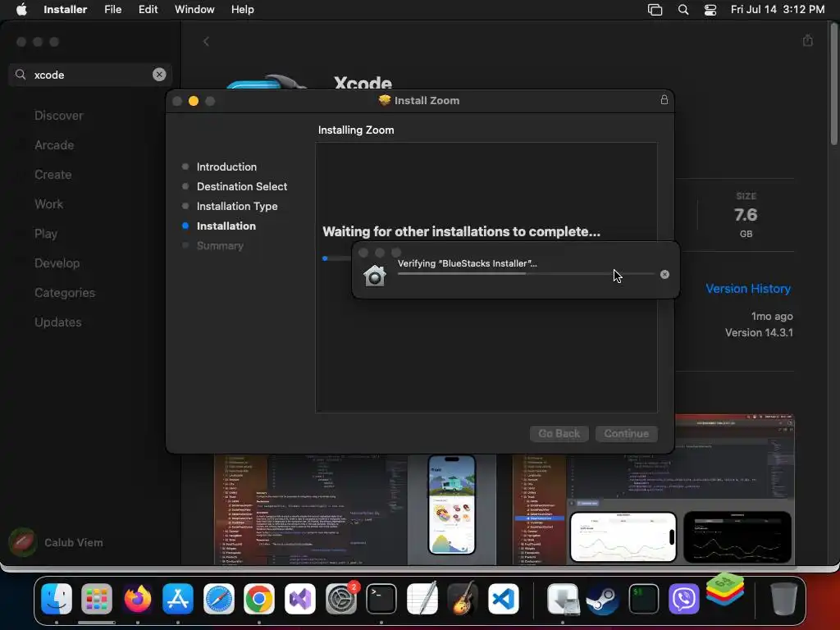The height and width of the screenshot is (630, 840).
Task: Click the Go Back button
Action: point(559,433)
